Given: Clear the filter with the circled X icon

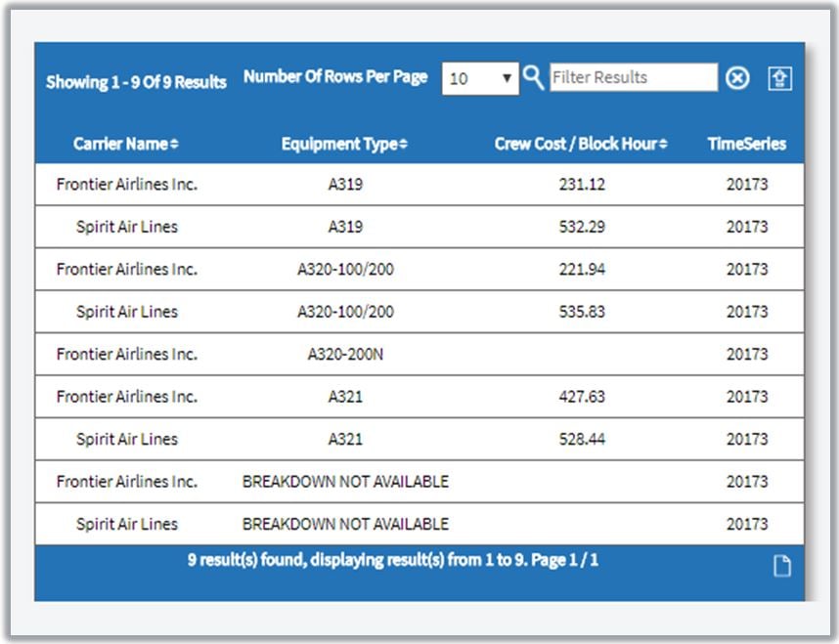Looking at the screenshot, I should (x=737, y=78).
